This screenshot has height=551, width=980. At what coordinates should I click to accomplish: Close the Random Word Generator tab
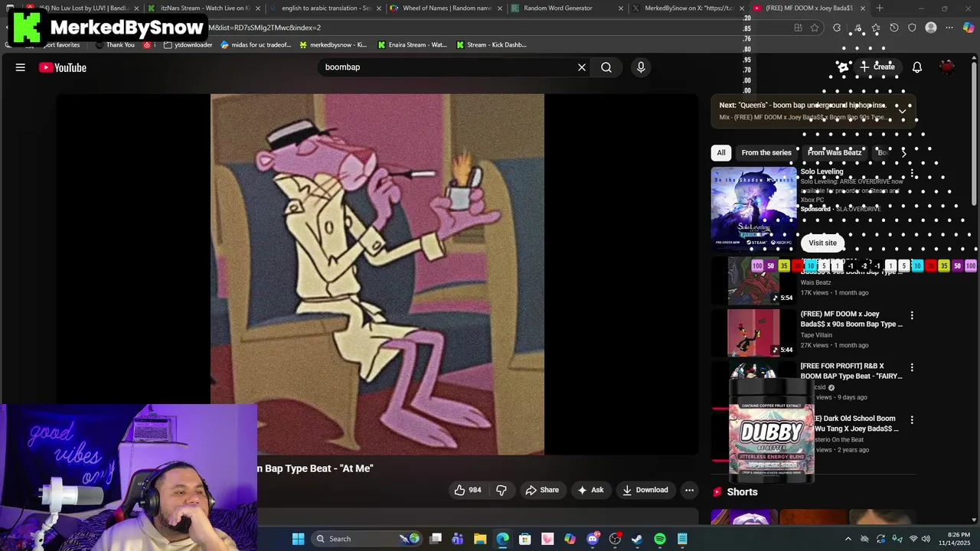click(621, 8)
